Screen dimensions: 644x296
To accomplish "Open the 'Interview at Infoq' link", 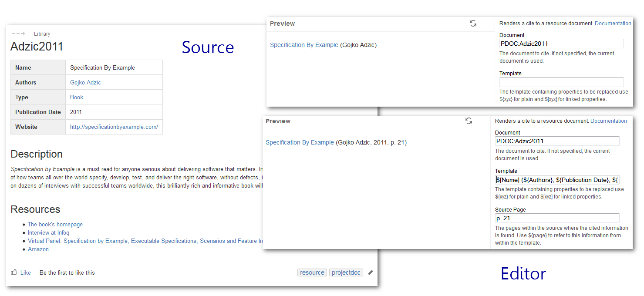I will (x=48, y=233).
